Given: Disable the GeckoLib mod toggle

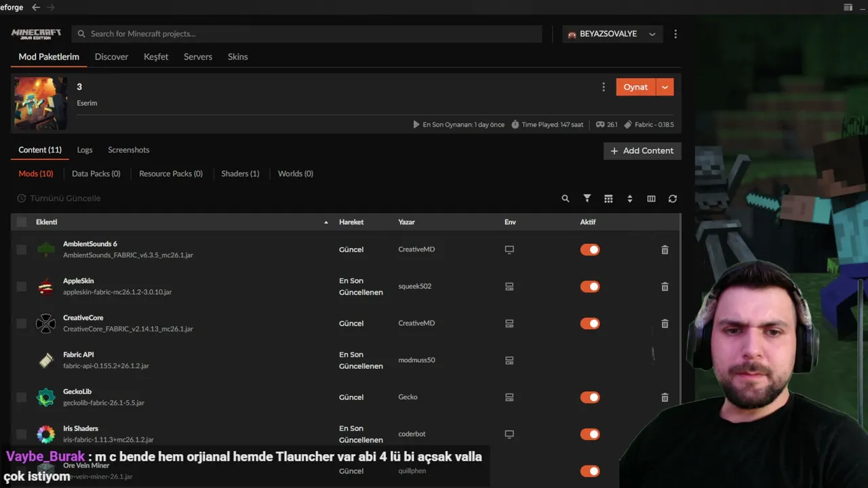Looking at the screenshot, I should coord(590,397).
